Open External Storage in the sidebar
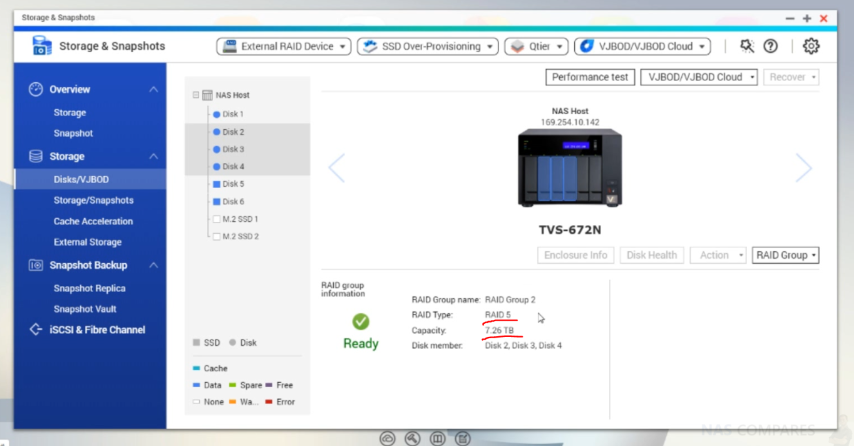This screenshot has width=854, height=446. [x=87, y=242]
